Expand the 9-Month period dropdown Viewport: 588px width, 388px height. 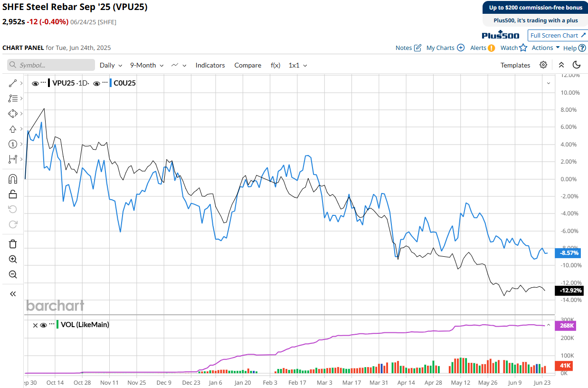coord(147,65)
